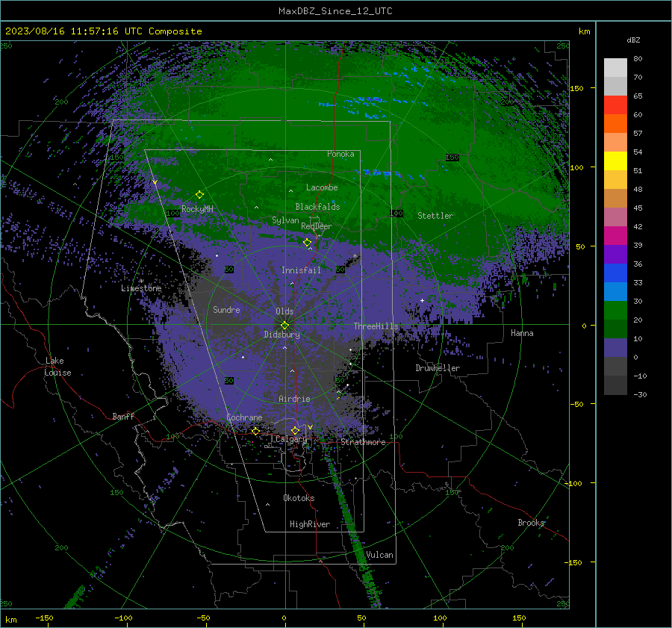Screen dimensions: 672x628
Task: Click the Vulcan town label
Action: pyautogui.click(x=379, y=555)
